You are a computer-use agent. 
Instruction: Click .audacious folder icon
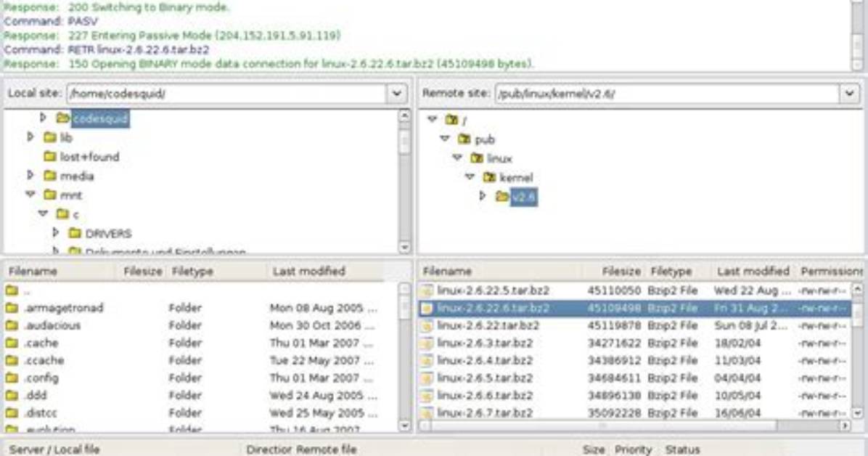click(x=12, y=325)
